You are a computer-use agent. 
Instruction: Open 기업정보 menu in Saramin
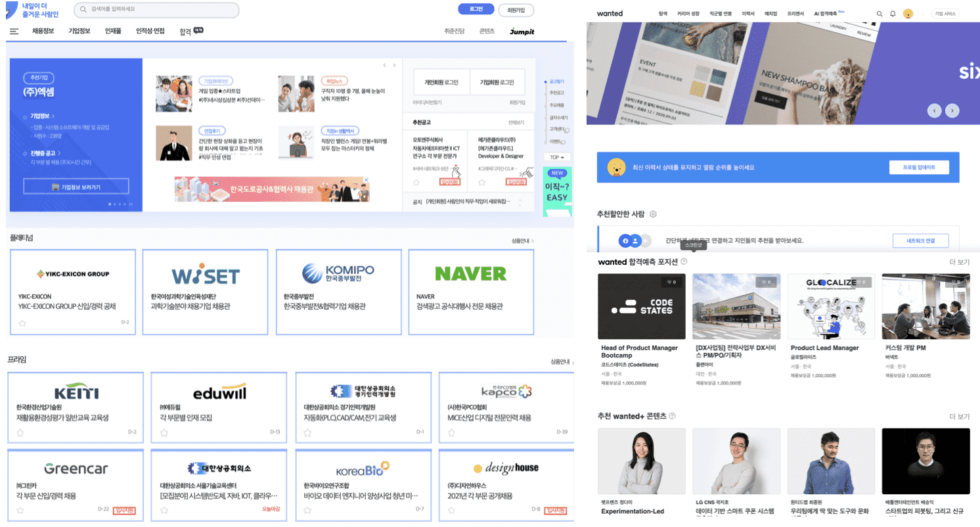(x=79, y=31)
